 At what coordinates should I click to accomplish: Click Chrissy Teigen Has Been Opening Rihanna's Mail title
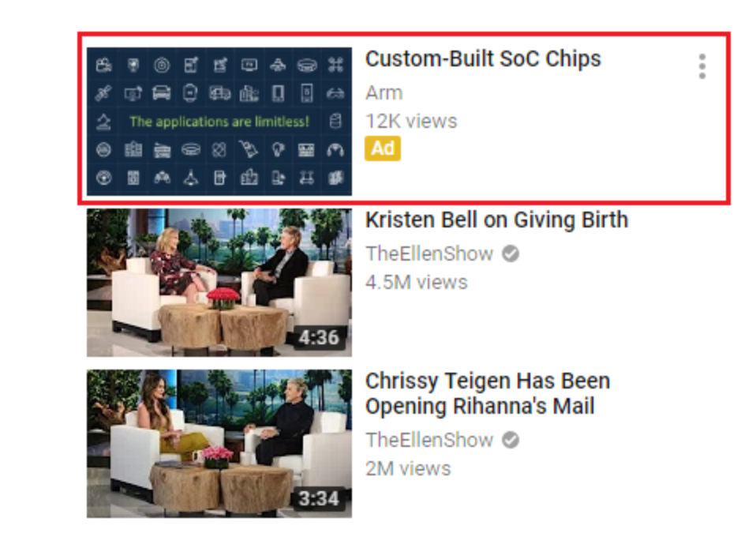(488, 394)
